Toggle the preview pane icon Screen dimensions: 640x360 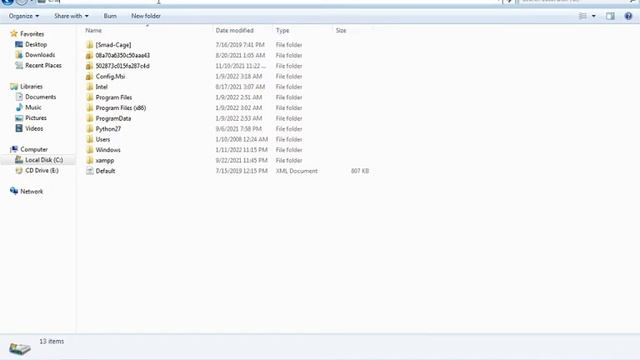(x=610, y=16)
